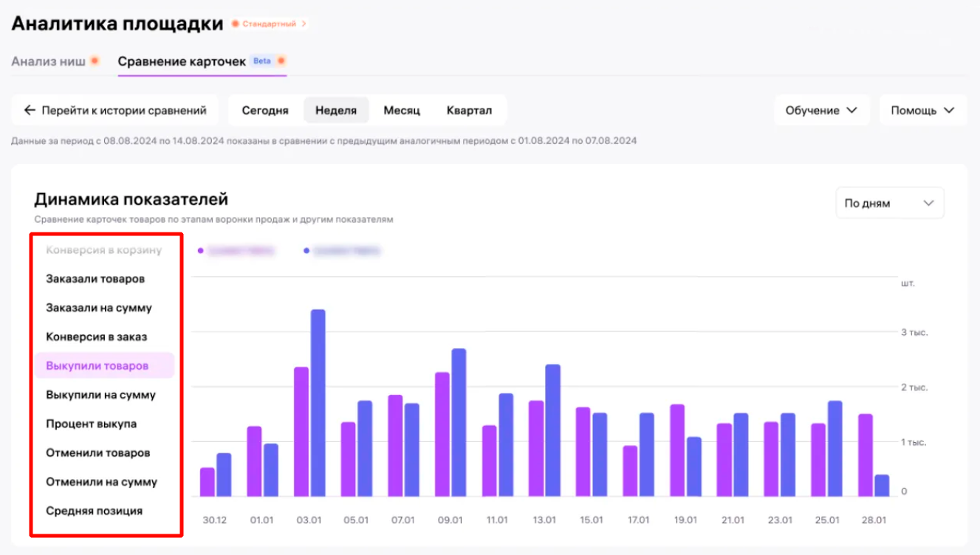Choose the Отменили на сумму metric
Screen dimensions: 980x555
click(101, 482)
